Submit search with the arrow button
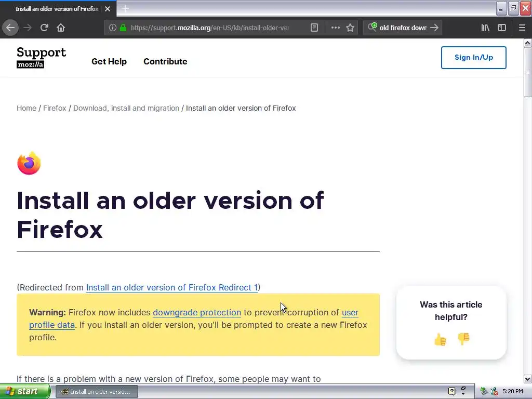This screenshot has height=399, width=532. pyautogui.click(x=434, y=28)
